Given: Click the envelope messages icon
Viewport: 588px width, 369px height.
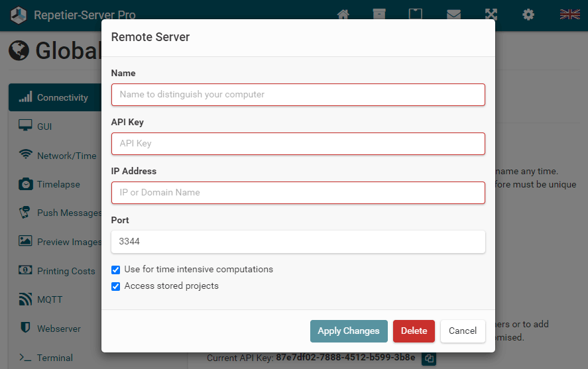Looking at the screenshot, I should click(453, 14).
